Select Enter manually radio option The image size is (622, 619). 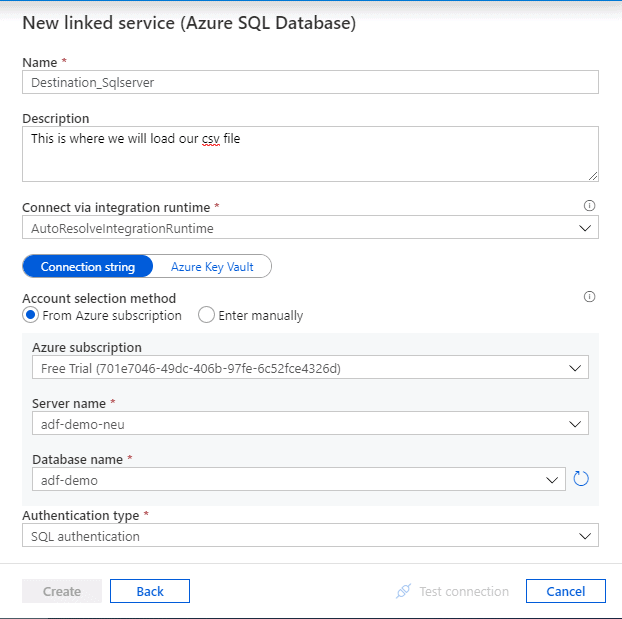click(207, 315)
